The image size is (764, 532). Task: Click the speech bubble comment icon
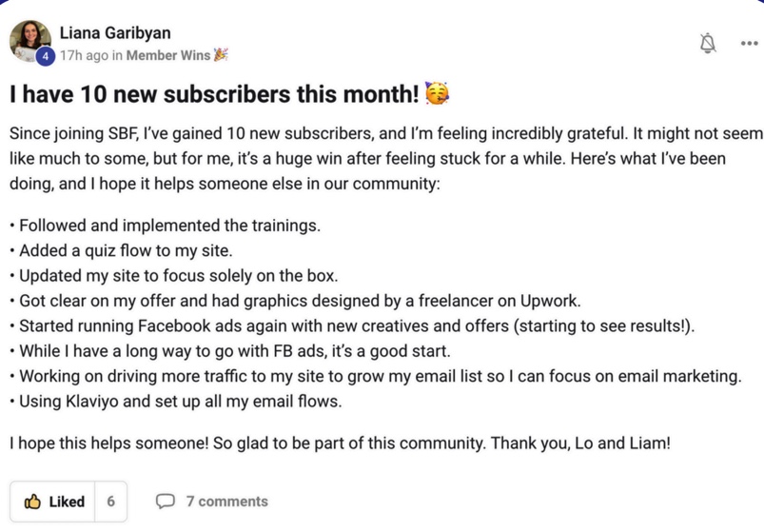pos(166,502)
